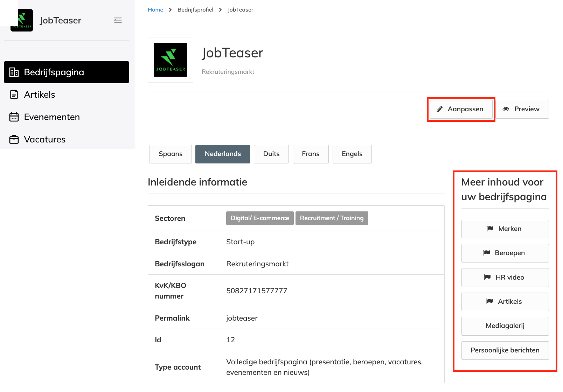The height and width of the screenshot is (392, 563).
Task: Click the Meer inhoud voor uw bedrijfspagina heading
Action: click(504, 189)
